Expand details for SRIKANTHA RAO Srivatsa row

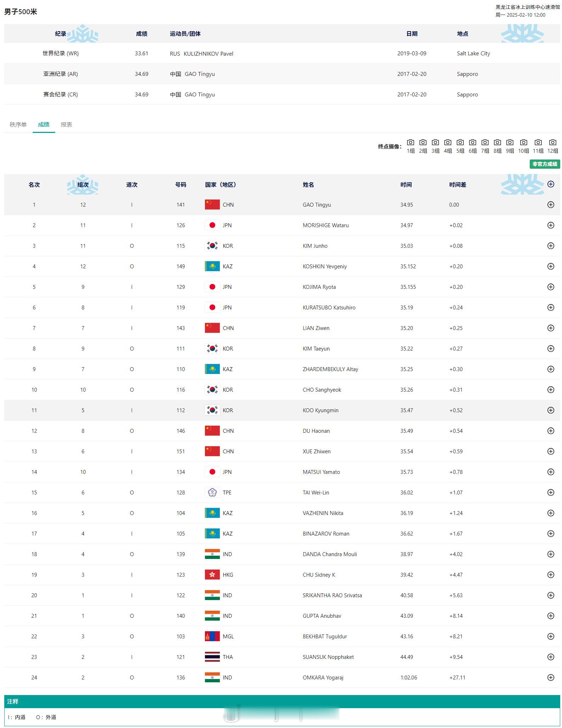click(551, 595)
